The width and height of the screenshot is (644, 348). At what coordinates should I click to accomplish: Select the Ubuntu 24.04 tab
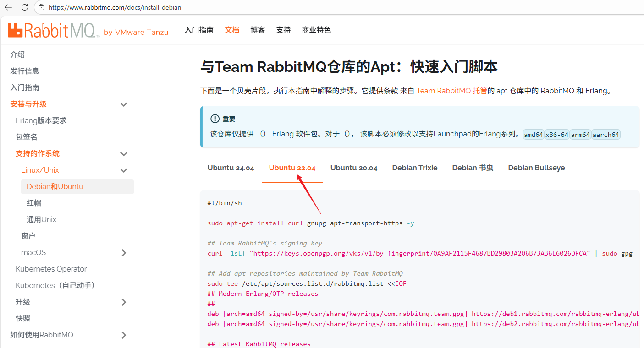pos(231,168)
